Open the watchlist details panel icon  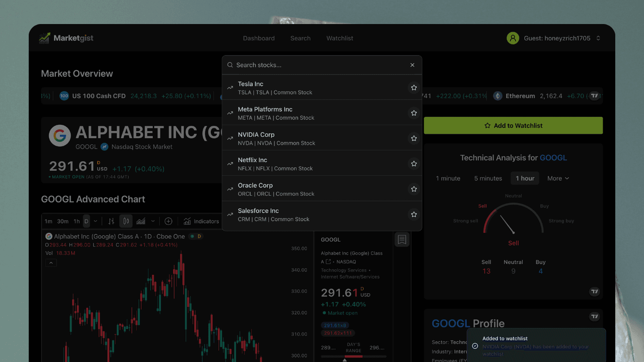pos(402,239)
